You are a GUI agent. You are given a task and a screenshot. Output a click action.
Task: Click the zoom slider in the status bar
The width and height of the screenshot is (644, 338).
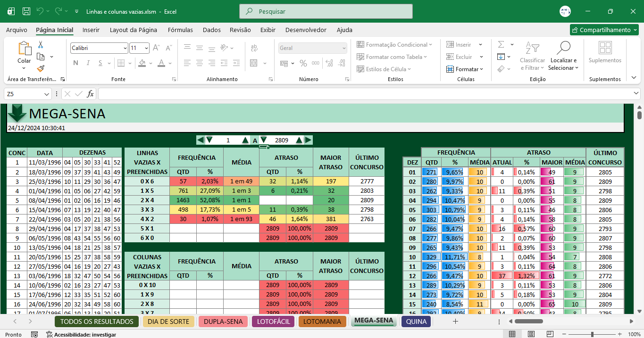592,334
